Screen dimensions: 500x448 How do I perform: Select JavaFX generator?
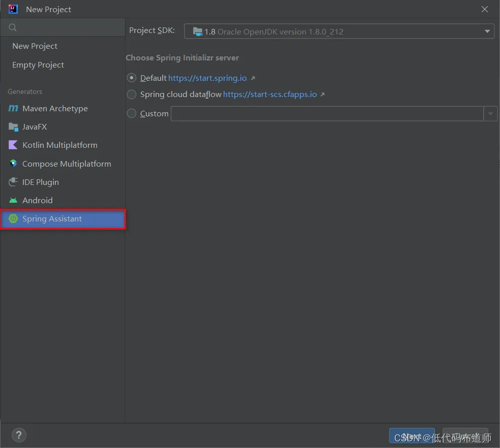[63, 127]
